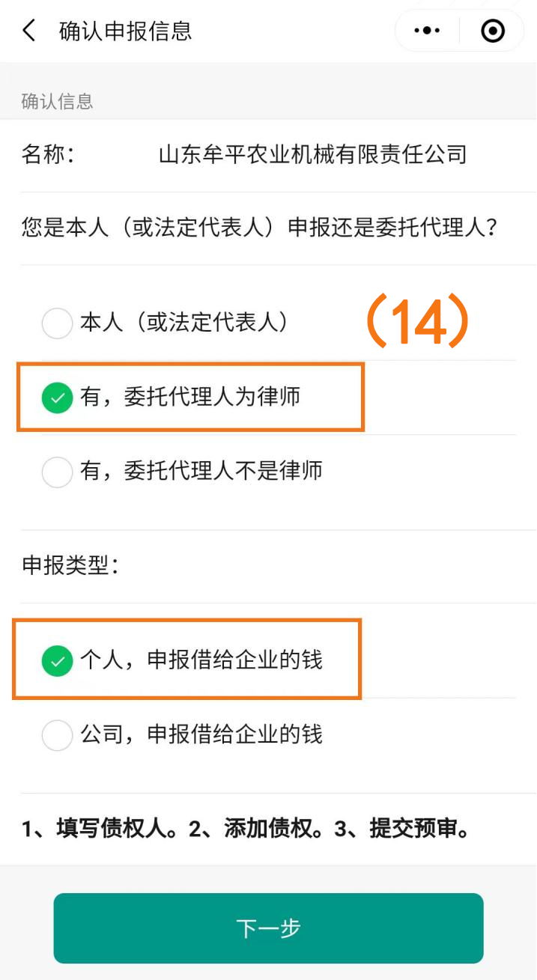
Task: Choose 有，委托代理人不是律师 radio option
Action: pos(57,472)
